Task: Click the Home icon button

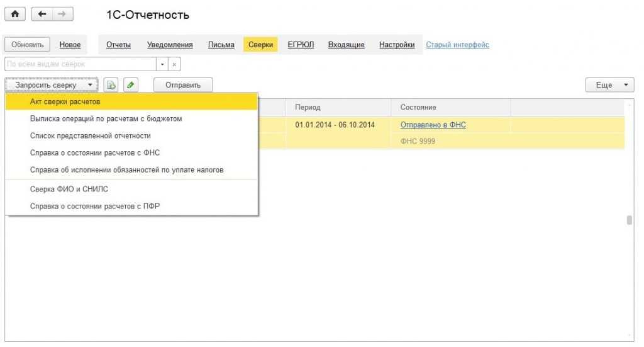Action: [x=14, y=14]
